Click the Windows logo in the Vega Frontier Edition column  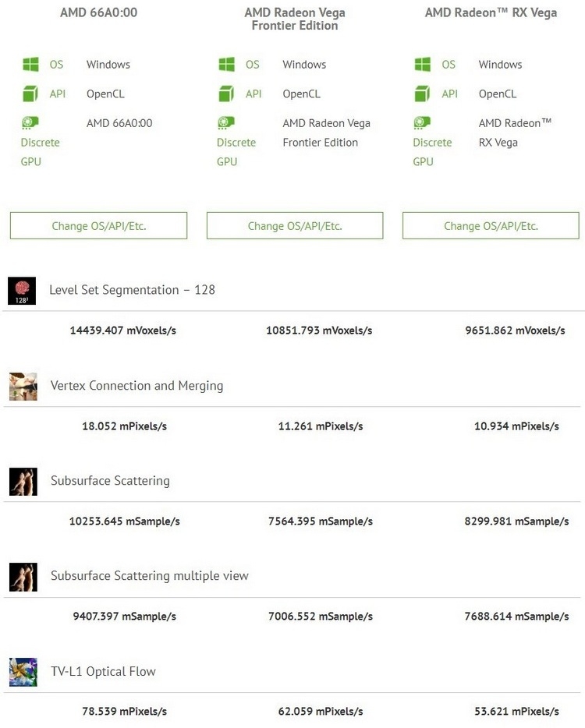226,65
